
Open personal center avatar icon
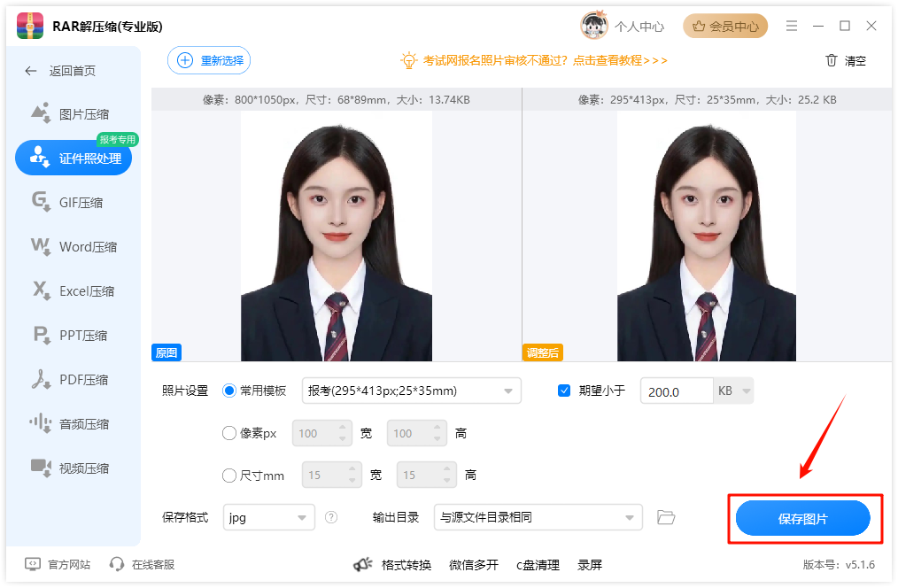click(594, 25)
